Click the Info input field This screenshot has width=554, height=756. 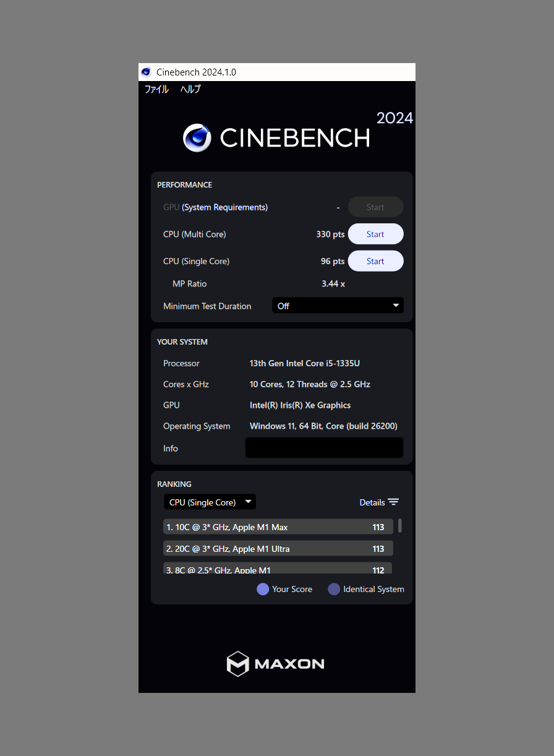click(324, 448)
